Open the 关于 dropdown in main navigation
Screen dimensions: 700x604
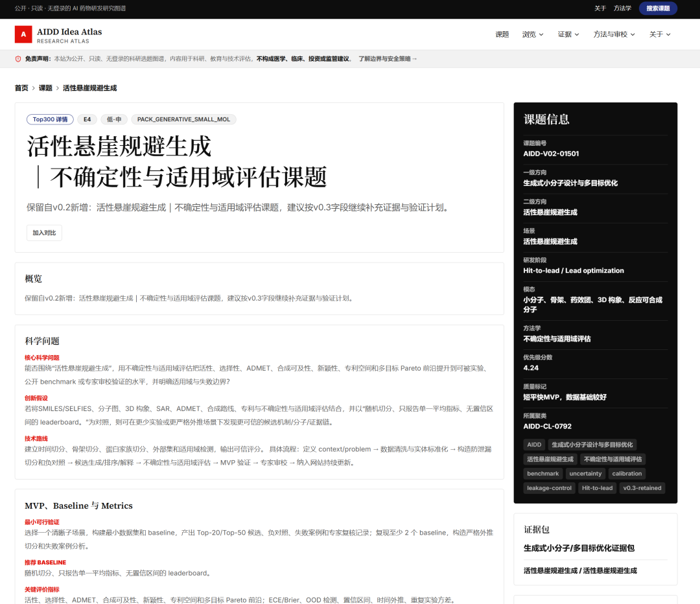click(660, 34)
